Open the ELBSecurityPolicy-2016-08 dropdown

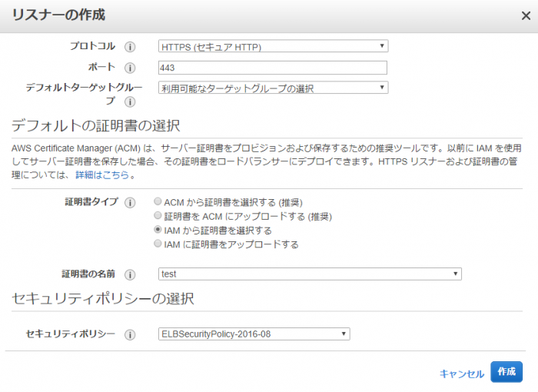point(254,334)
